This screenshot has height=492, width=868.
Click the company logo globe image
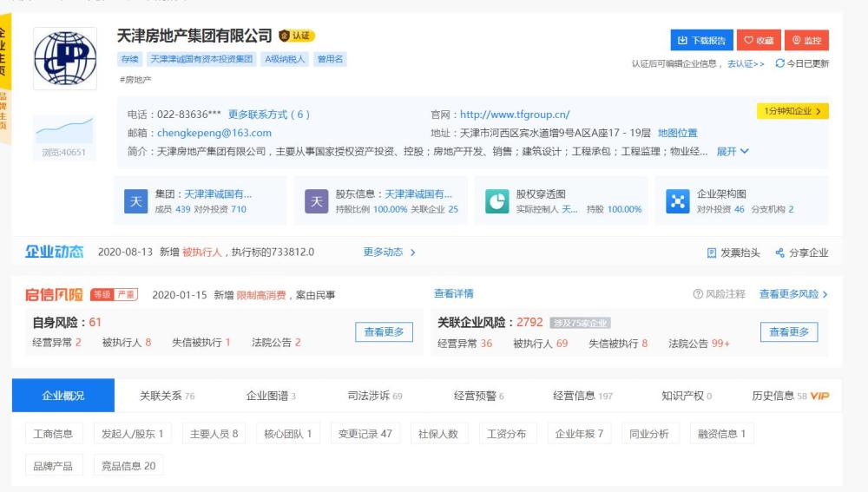65,58
